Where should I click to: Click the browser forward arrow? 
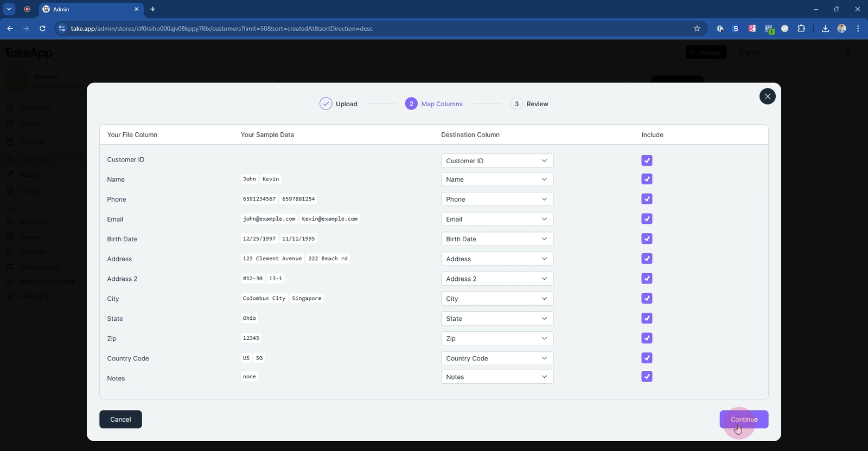tap(26, 28)
